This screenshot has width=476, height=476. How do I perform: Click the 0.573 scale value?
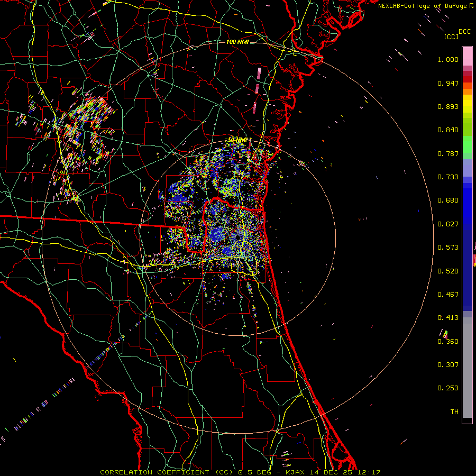click(x=448, y=248)
